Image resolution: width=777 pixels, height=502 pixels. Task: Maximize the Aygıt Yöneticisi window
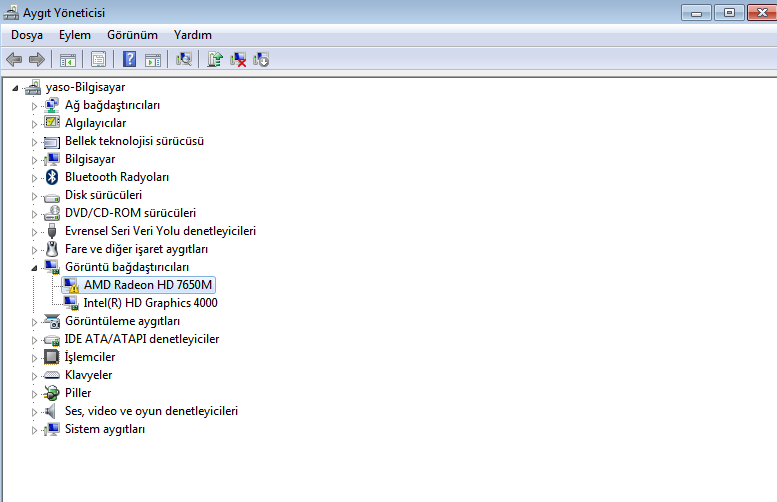click(x=729, y=12)
